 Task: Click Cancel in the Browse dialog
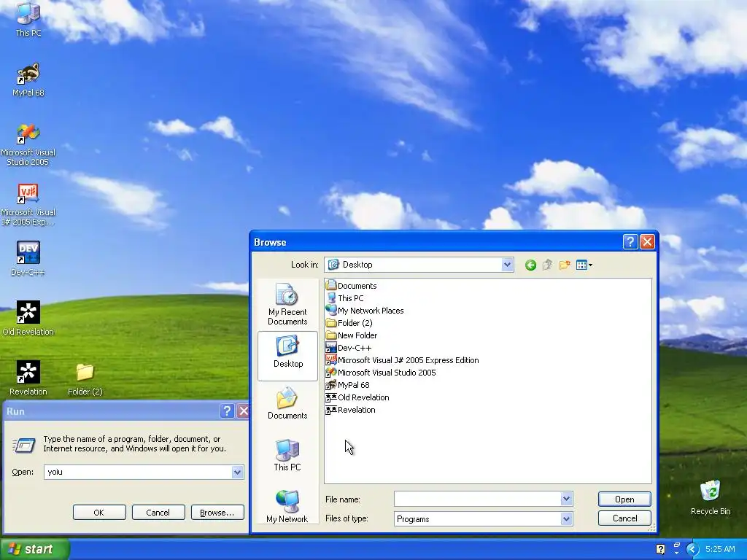coord(624,518)
